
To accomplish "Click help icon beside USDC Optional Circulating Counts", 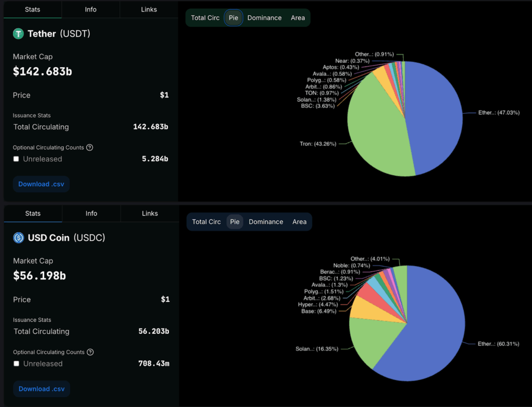I will [x=90, y=352].
